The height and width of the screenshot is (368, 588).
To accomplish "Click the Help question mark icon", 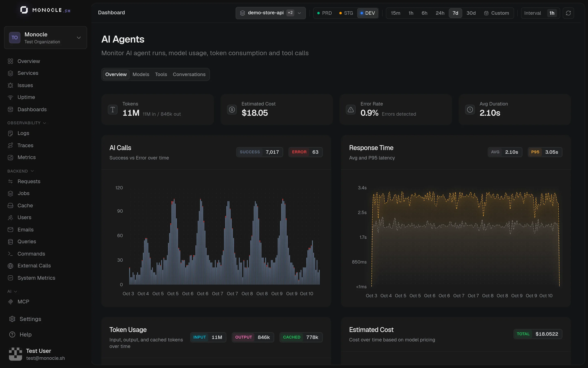I will [x=12, y=334].
